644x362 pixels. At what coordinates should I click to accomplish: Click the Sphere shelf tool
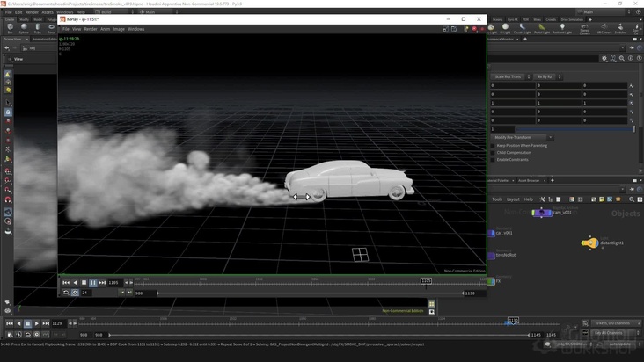click(x=24, y=28)
